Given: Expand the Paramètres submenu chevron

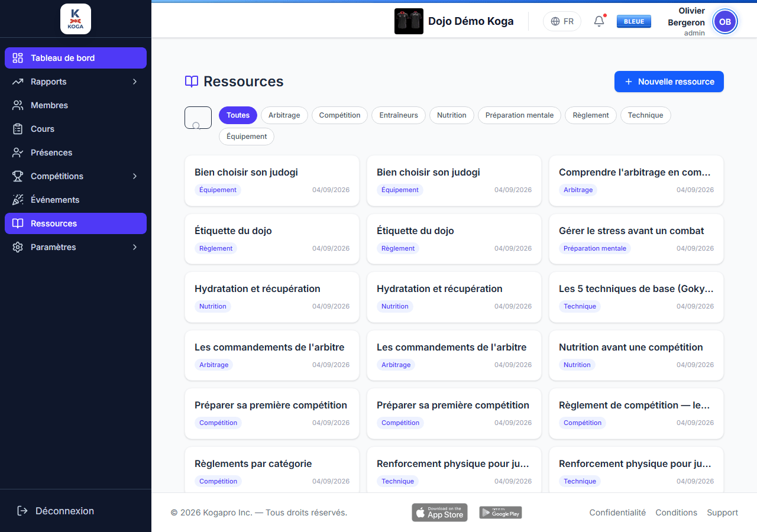Looking at the screenshot, I should (x=135, y=247).
